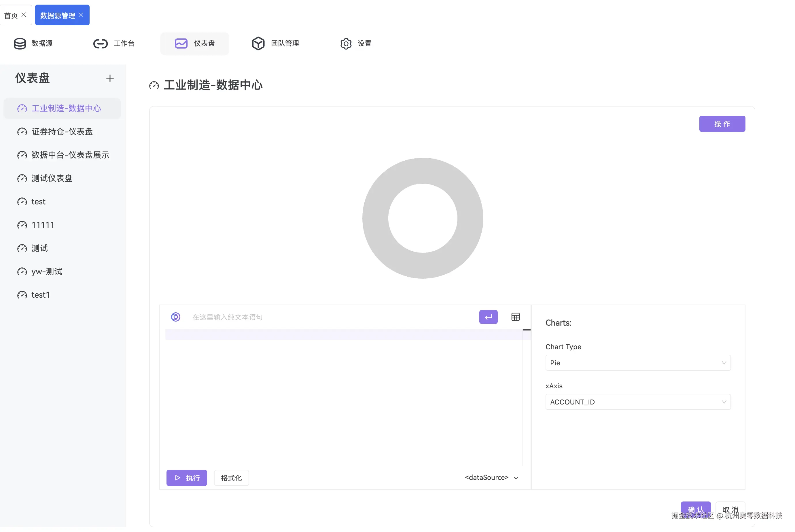This screenshot has width=795, height=532.
Task: Click the circular target icon in query input
Action: [175, 317]
